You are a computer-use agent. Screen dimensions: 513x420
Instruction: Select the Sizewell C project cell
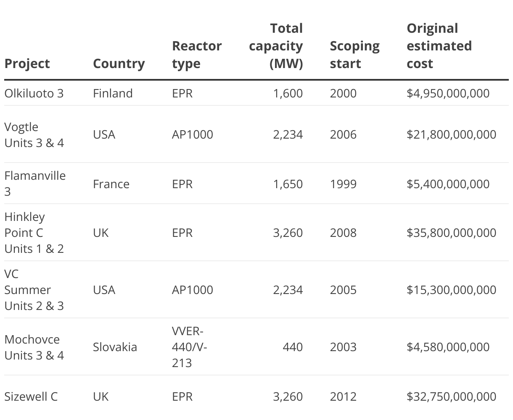click(31, 396)
